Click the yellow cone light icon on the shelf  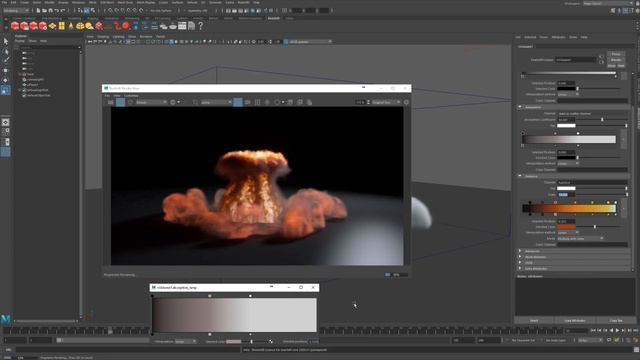71,26
